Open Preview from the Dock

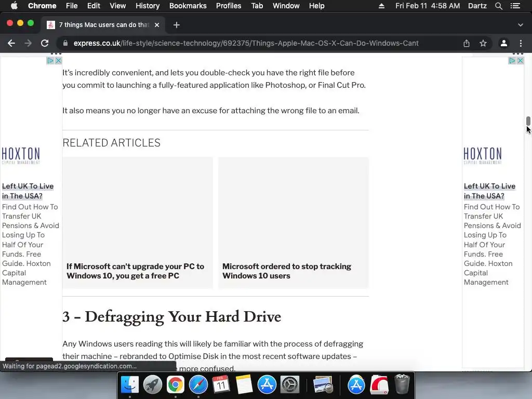[x=323, y=385]
